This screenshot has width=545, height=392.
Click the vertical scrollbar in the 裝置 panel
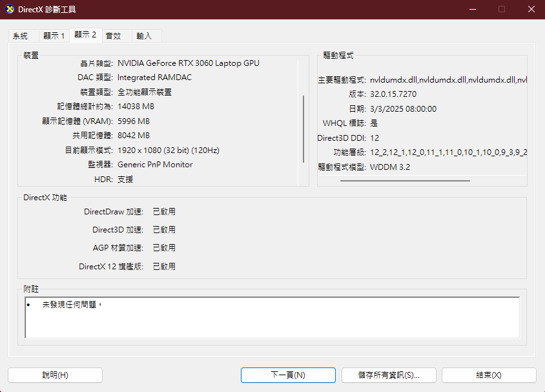point(303,129)
